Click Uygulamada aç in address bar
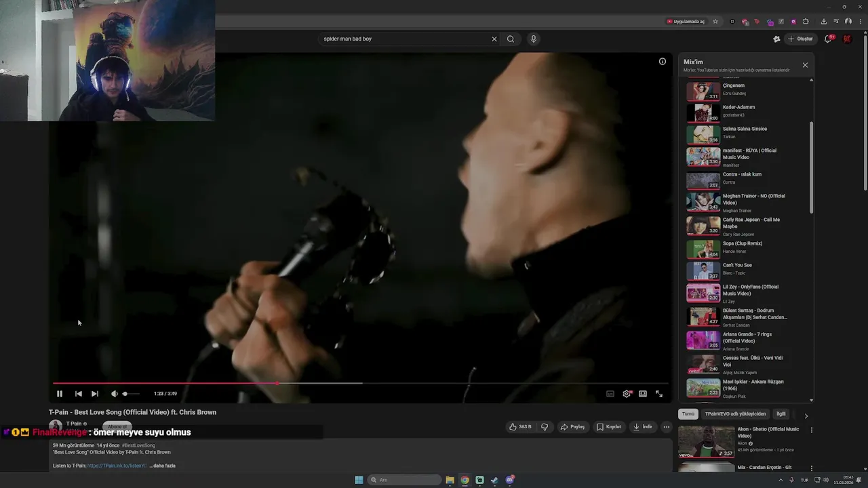868x488 pixels. click(x=686, y=22)
